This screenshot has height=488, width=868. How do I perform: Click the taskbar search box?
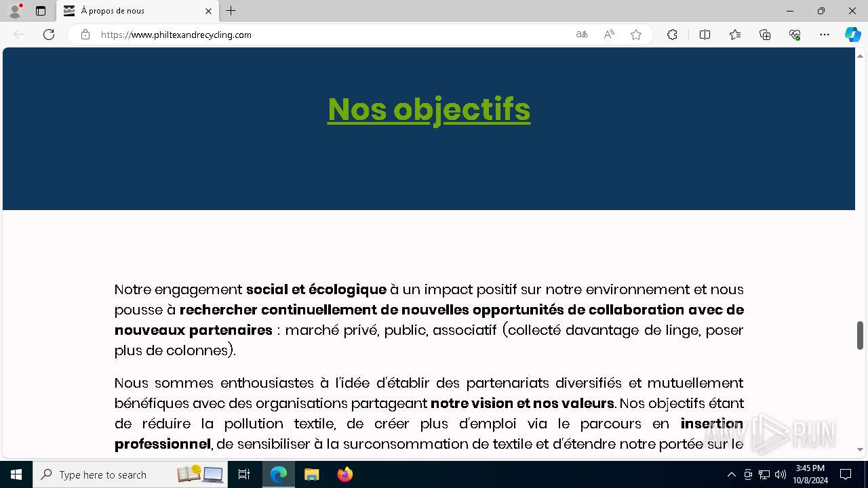click(x=130, y=474)
